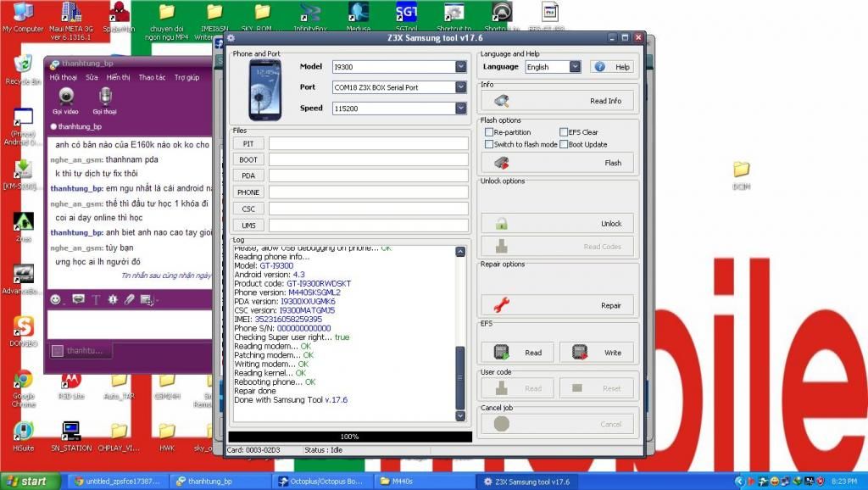Viewport: 868px width, 490px height.
Task: Enable the Boot Update checkbox
Action: [x=564, y=144]
